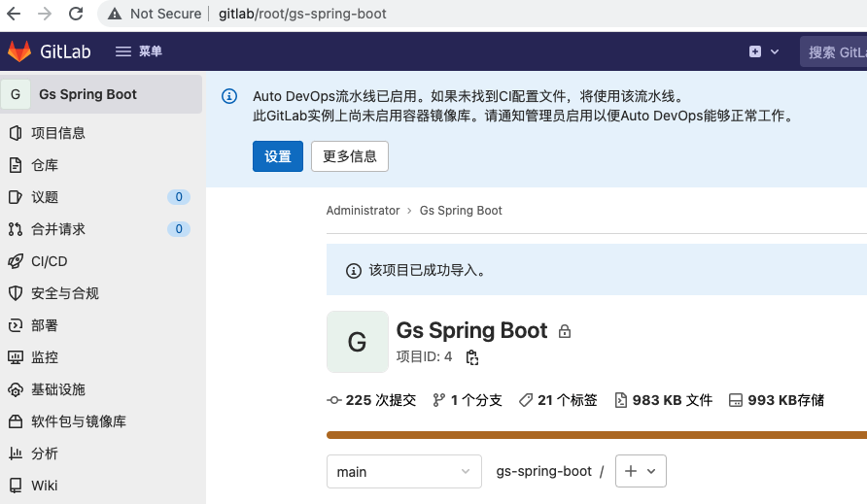Reload the page with refresh icon
Image resolution: width=867 pixels, height=504 pixels.
click(x=76, y=14)
